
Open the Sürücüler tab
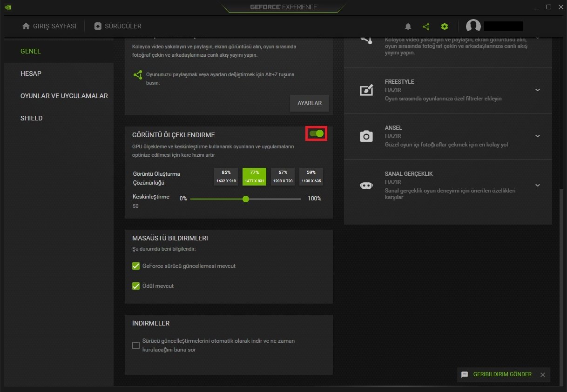[x=118, y=26]
